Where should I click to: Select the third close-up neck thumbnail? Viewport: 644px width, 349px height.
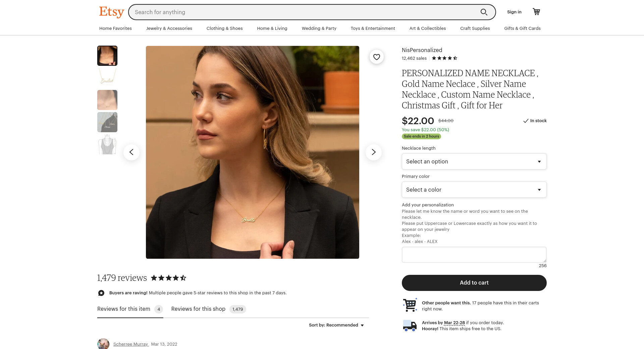(x=107, y=100)
